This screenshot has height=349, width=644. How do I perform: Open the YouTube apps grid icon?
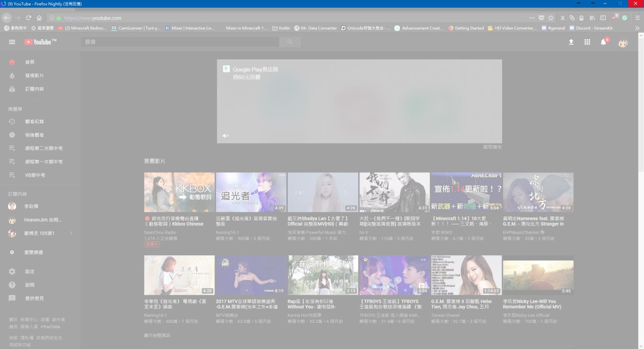[x=587, y=42]
